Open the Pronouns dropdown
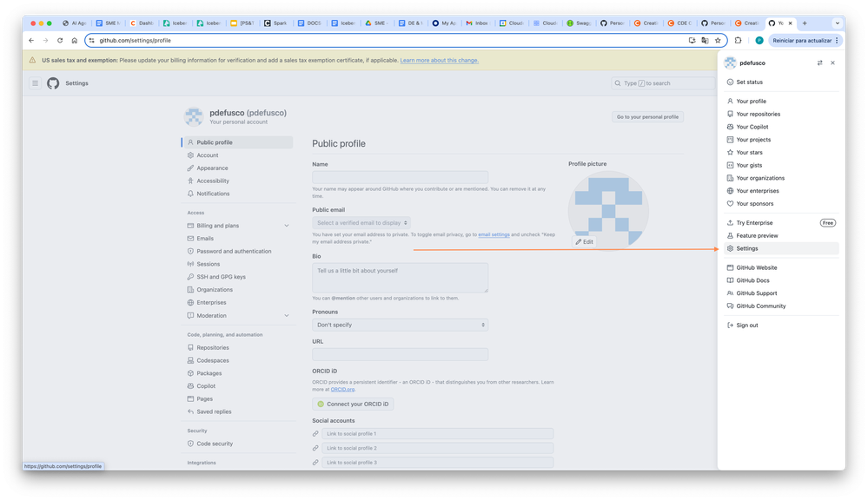This screenshot has height=500, width=868. (400, 326)
